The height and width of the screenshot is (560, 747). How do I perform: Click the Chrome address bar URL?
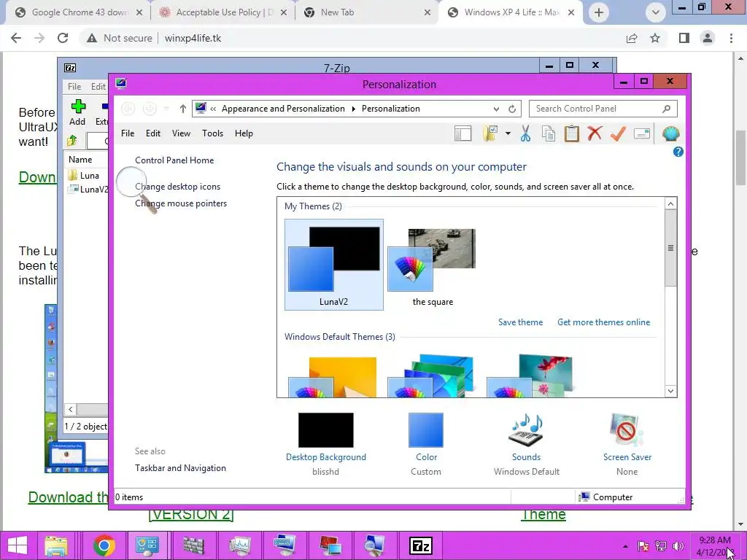pos(193,38)
